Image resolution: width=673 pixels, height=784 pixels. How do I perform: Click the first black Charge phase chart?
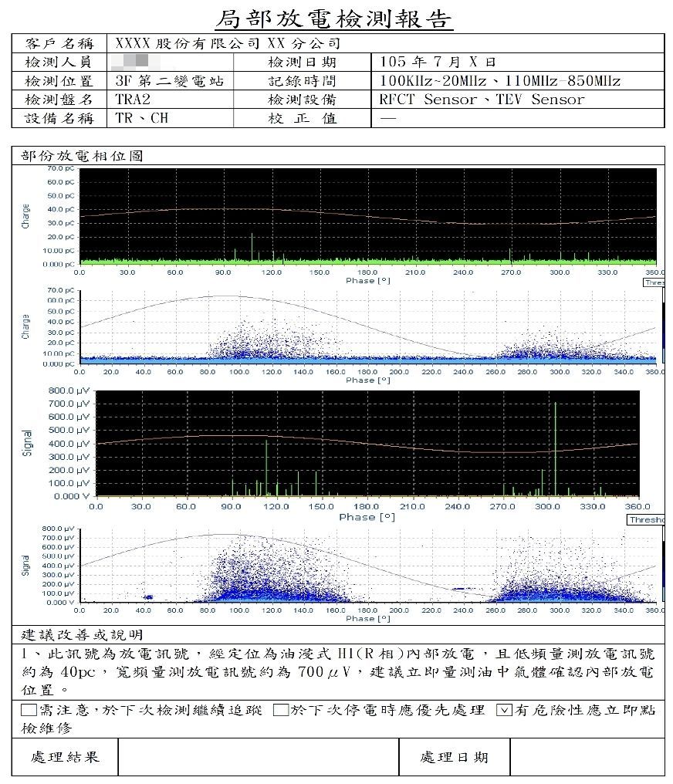[x=368, y=216]
